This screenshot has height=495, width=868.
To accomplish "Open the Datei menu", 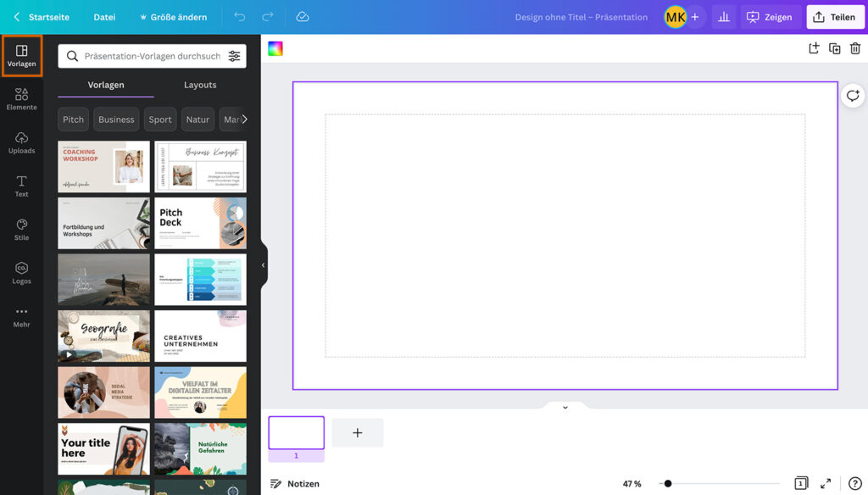I will coord(104,17).
